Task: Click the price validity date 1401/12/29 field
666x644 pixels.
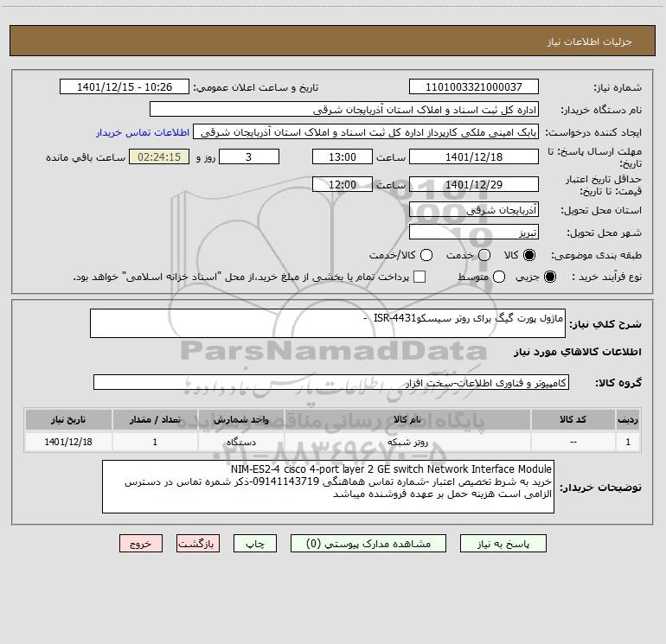Action: coord(474,184)
